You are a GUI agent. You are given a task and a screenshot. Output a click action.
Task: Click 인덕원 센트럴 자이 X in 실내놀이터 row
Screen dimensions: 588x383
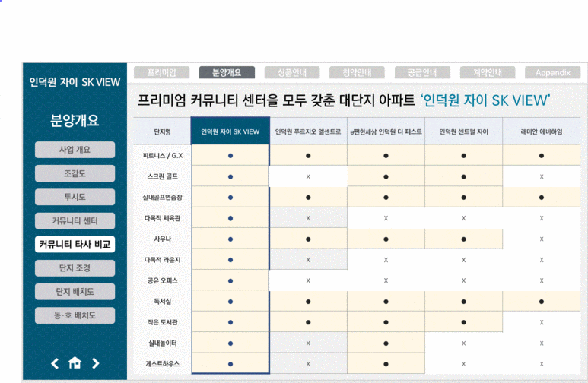coord(464,343)
